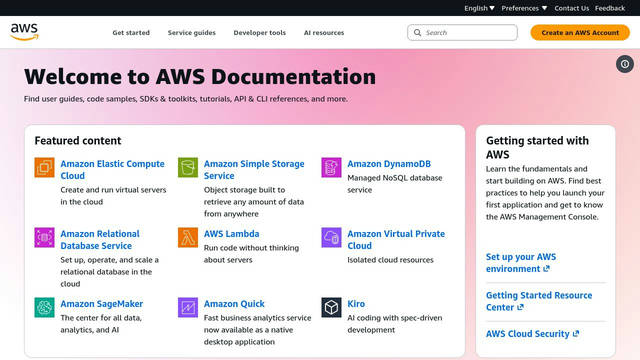Click the Amazon Virtual Private Cloud icon
640x360 pixels.
(331, 238)
